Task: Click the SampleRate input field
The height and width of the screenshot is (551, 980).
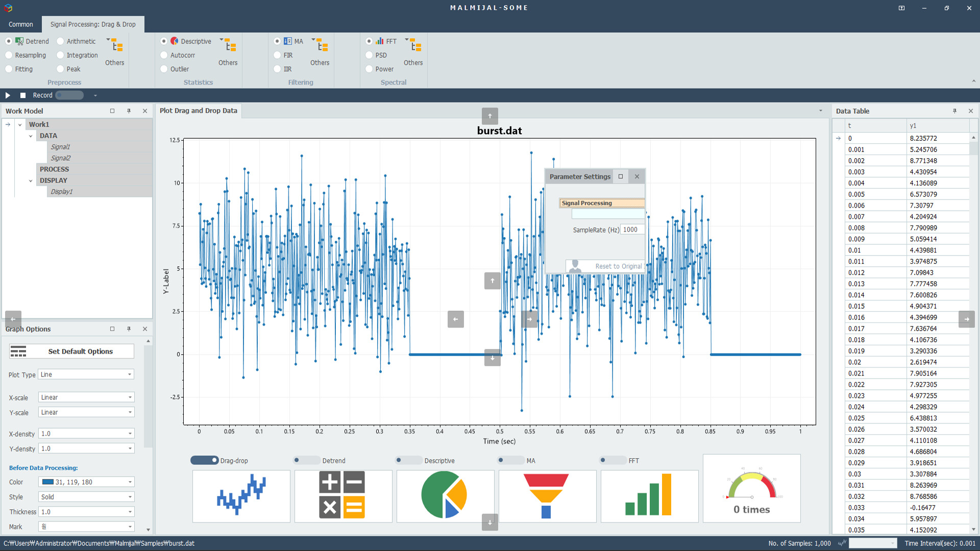Action: click(632, 229)
